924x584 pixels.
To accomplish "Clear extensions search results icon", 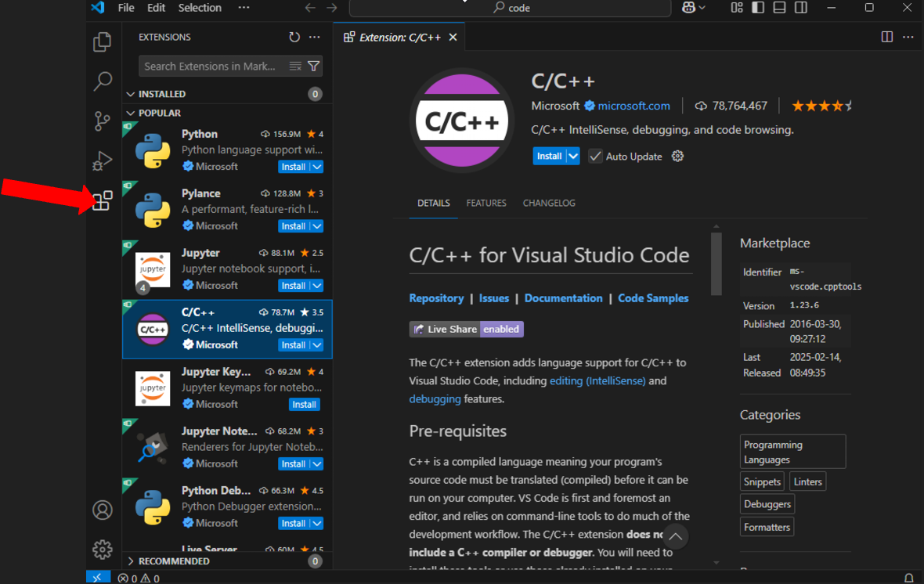I will pyautogui.click(x=295, y=66).
